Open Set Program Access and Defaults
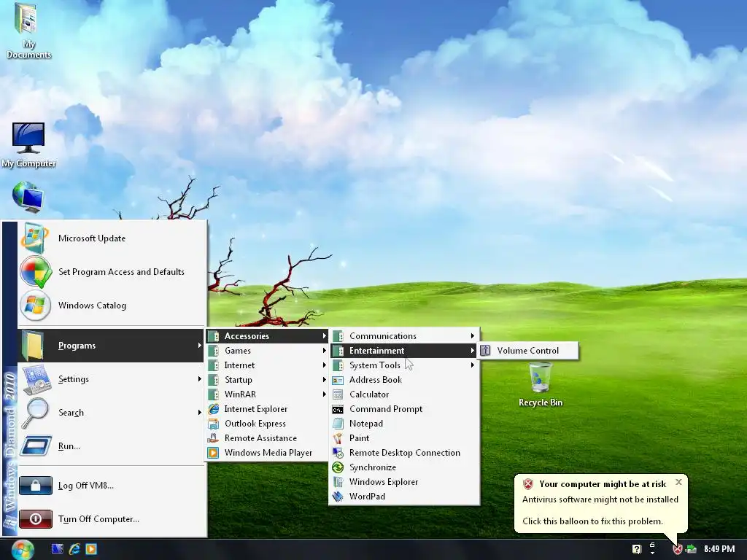747x560 pixels. 112,272
